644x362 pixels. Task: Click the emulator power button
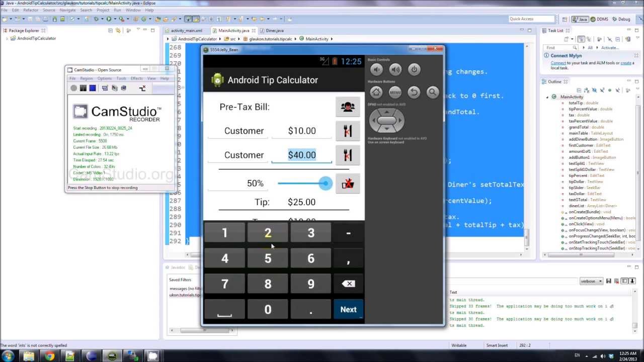click(x=414, y=69)
